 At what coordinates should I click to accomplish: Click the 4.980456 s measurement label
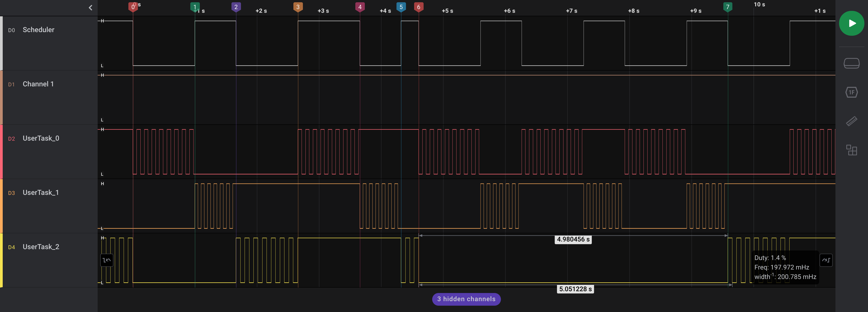573,239
